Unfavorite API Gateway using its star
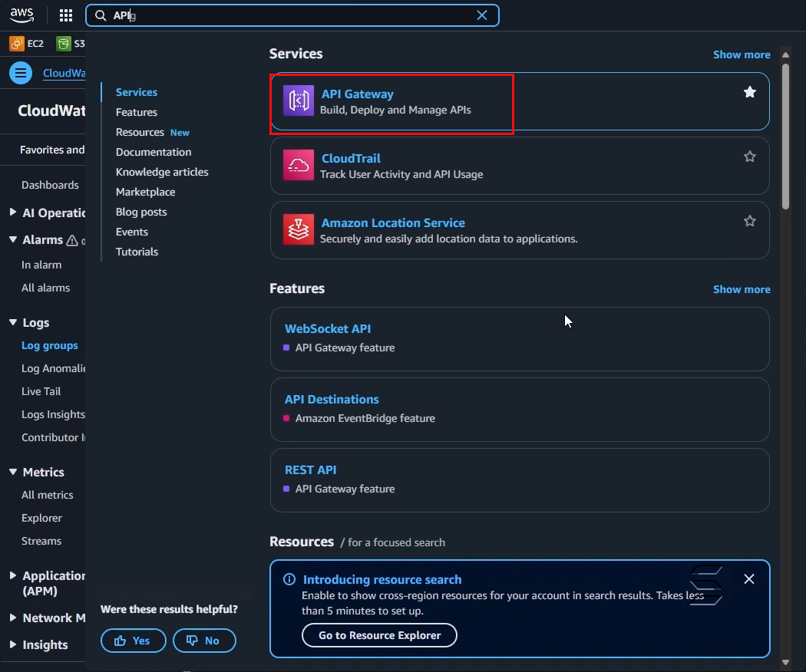 point(749,92)
